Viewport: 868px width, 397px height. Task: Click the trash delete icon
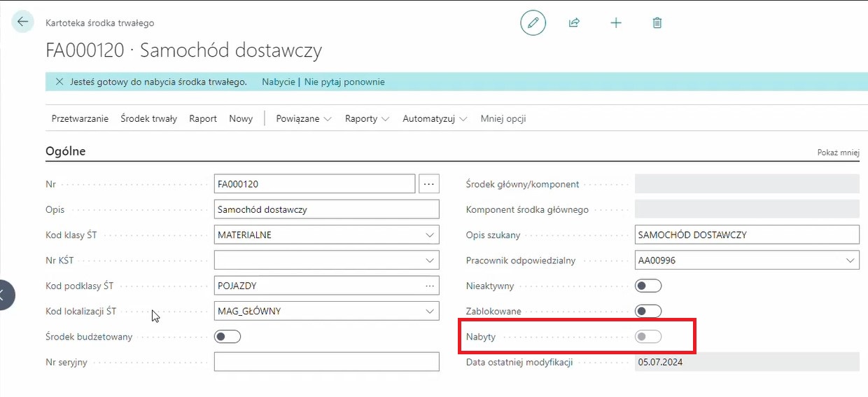pyautogui.click(x=657, y=23)
